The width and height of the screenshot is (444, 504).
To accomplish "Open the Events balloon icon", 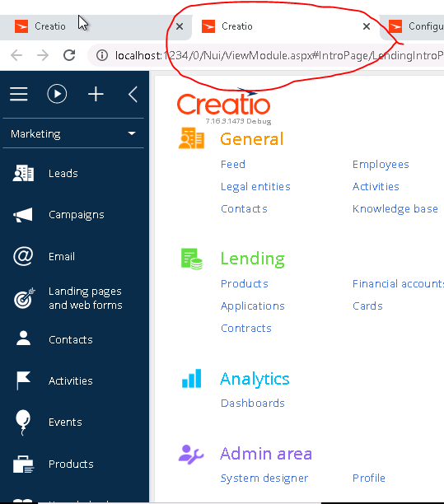I will [23, 422].
